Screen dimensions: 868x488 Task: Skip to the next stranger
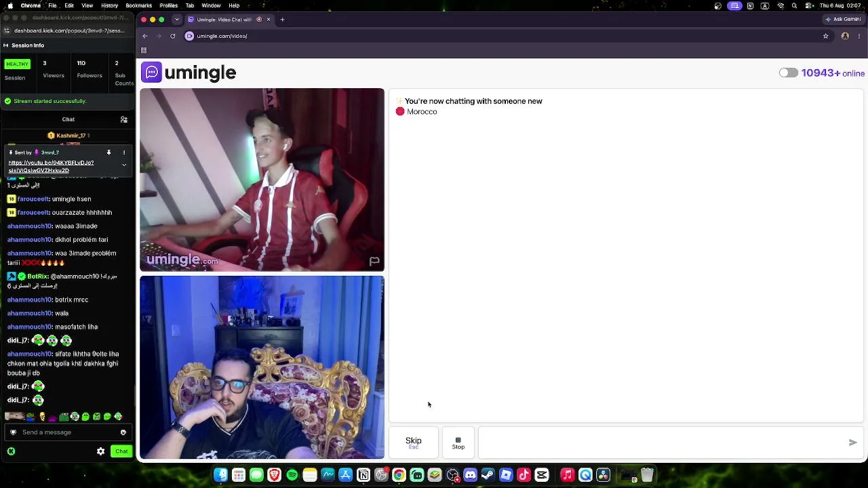[414, 443]
